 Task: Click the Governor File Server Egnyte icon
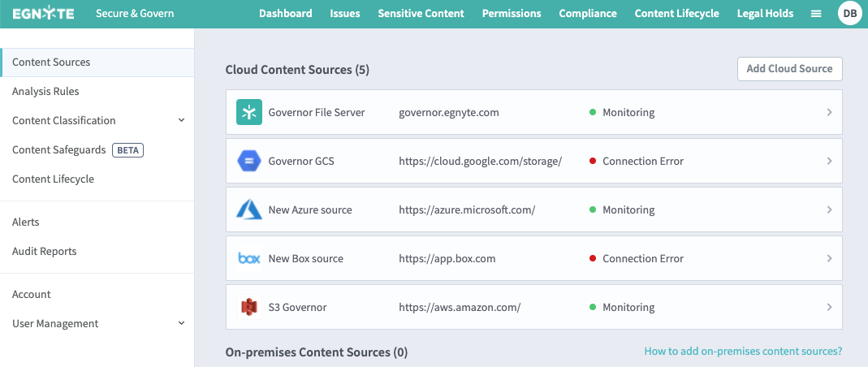(x=248, y=112)
